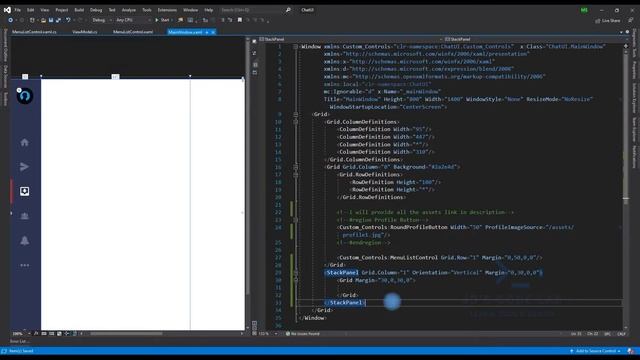Click Add to Source Control
The image size is (640, 360).
[595, 351]
